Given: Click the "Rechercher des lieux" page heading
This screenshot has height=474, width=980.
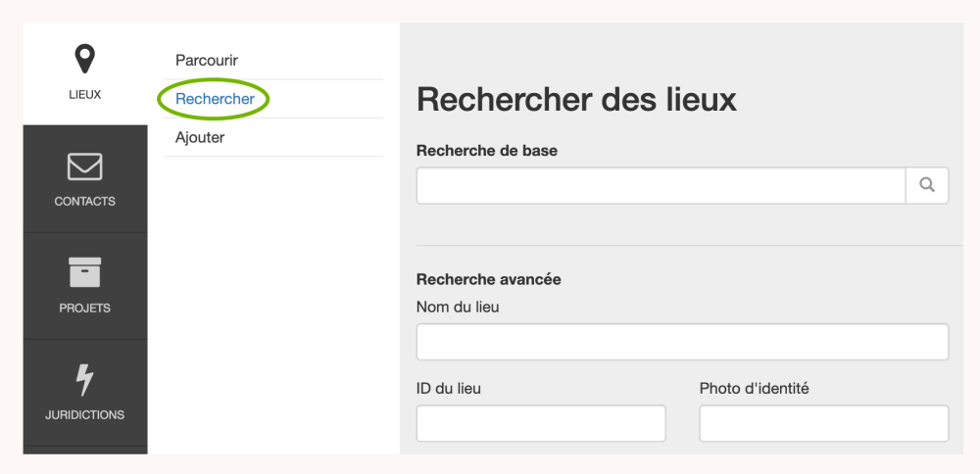Looking at the screenshot, I should pyautogui.click(x=576, y=100).
